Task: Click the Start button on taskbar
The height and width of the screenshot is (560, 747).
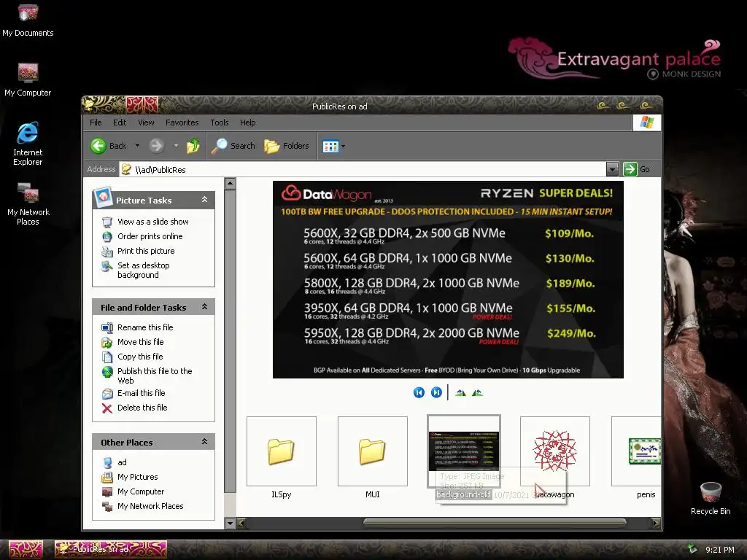Action: click(26, 549)
